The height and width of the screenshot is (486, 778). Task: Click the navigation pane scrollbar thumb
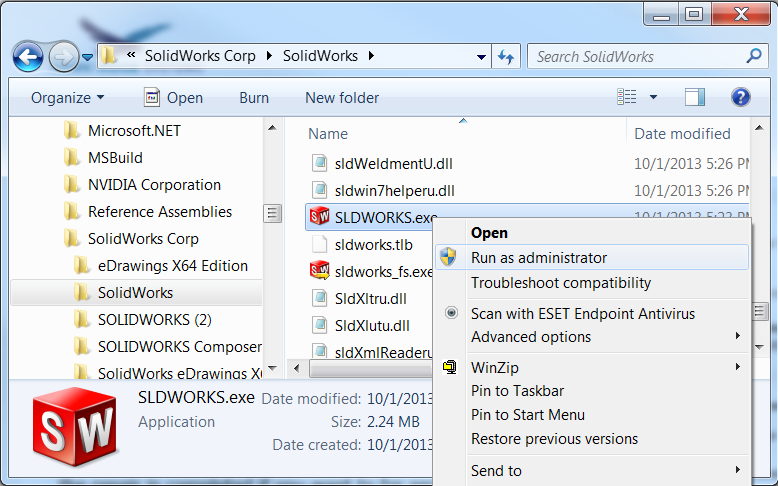(x=272, y=214)
